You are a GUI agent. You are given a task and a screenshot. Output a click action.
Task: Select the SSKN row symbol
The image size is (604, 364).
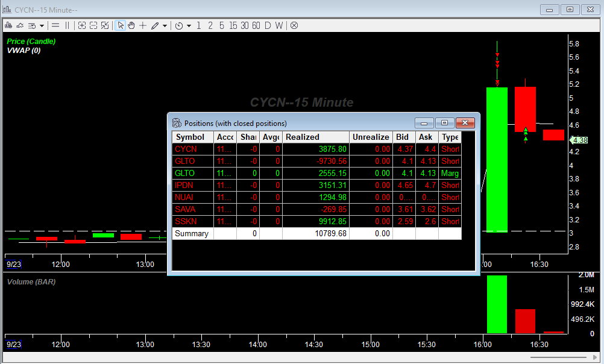pos(186,222)
